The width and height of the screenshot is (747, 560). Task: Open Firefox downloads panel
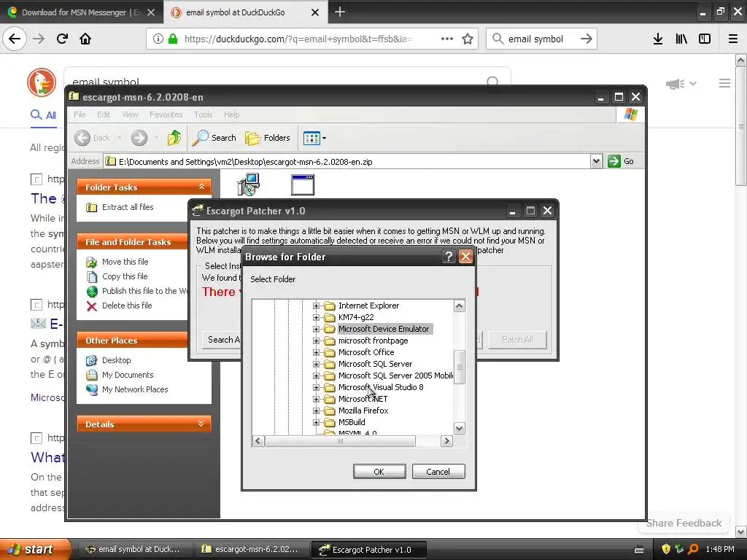(x=658, y=39)
